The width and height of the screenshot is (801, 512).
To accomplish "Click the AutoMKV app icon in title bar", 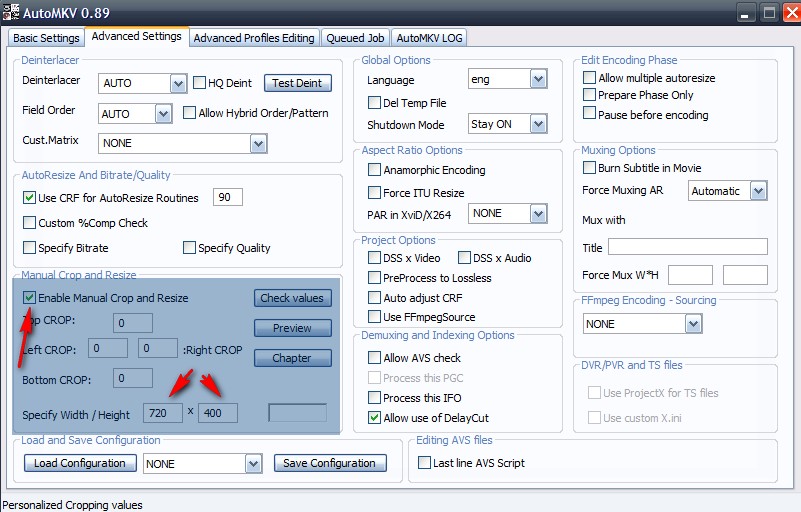I will pyautogui.click(x=10, y=12).
